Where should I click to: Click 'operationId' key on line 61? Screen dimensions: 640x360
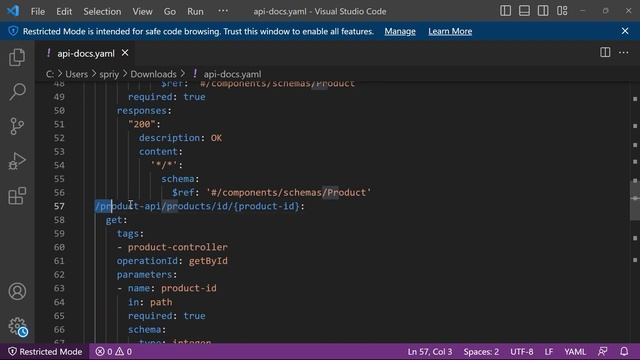click(147, 261)
